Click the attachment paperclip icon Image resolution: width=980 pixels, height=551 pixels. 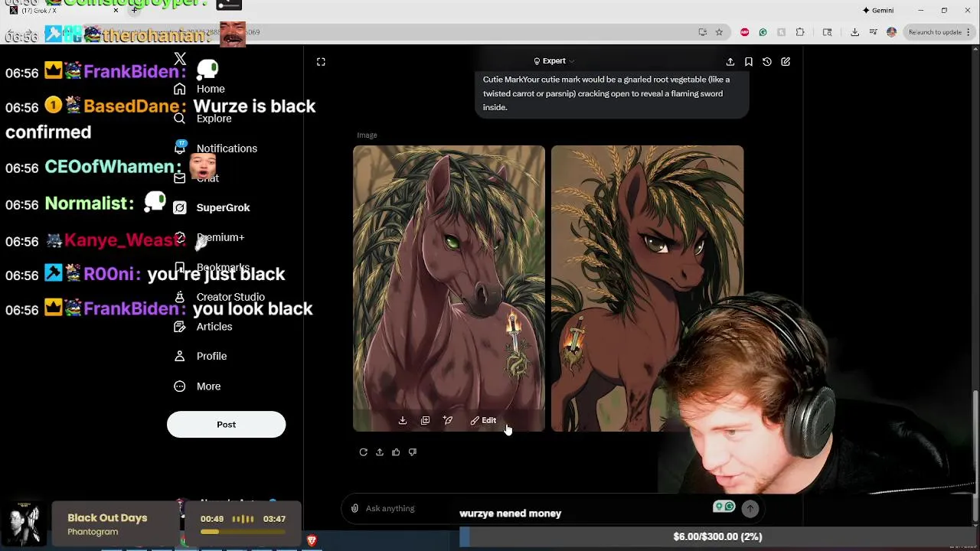[x=354, y=508]
